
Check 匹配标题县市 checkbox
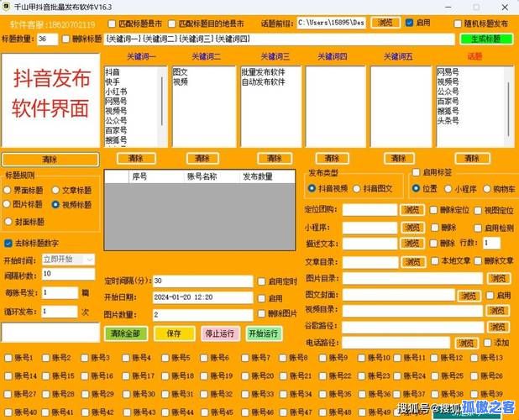(112, 24)
